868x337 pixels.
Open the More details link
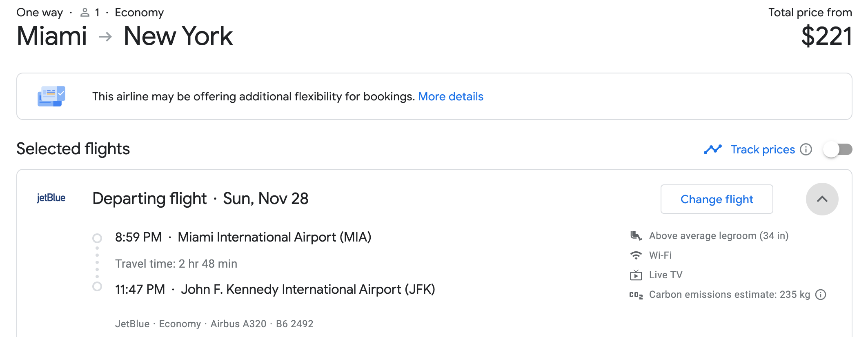pos(450,97)
